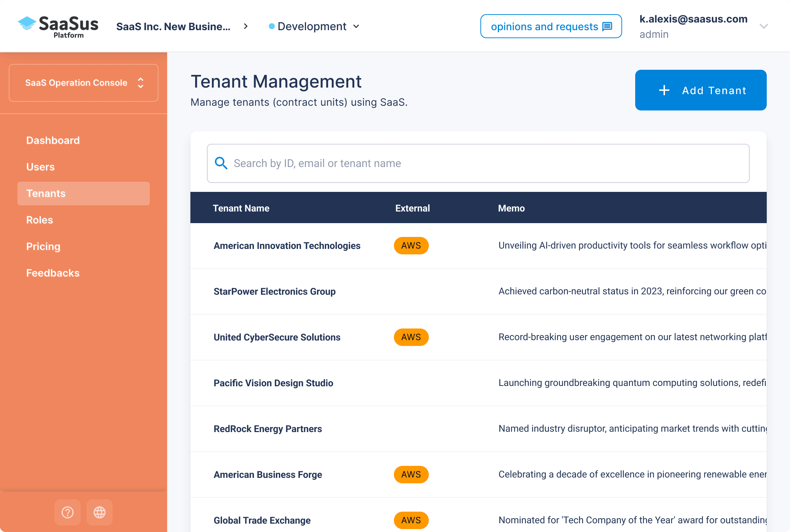This screenshot has width=790, height=532.
Task: Open Feedbacks from the sidebar
Action: coord(53,273)
